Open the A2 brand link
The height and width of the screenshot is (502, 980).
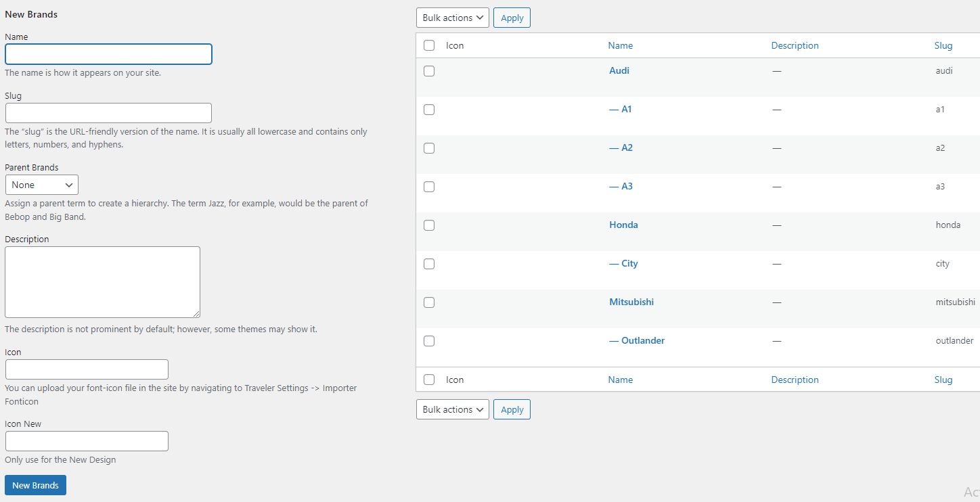pos(621,147)
